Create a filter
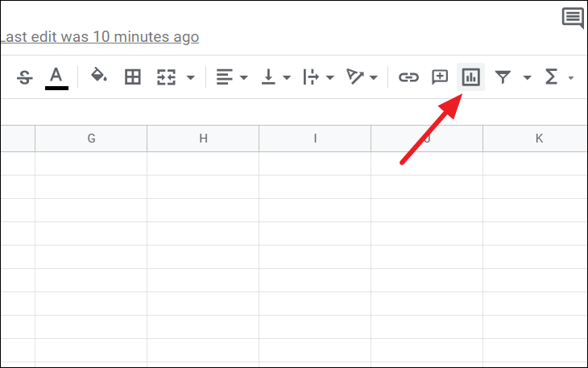The width and height of the screenshot is (588, 368). (503, 77)
